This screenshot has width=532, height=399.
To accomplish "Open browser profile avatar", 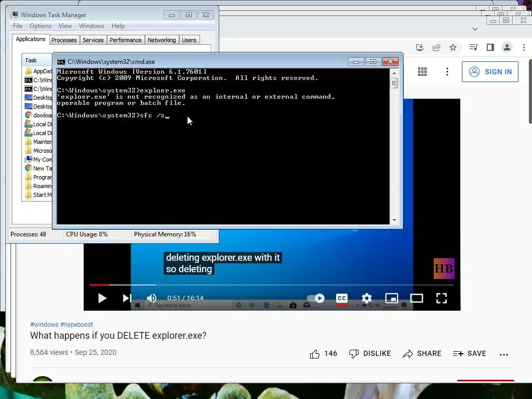I will [507, 47].
